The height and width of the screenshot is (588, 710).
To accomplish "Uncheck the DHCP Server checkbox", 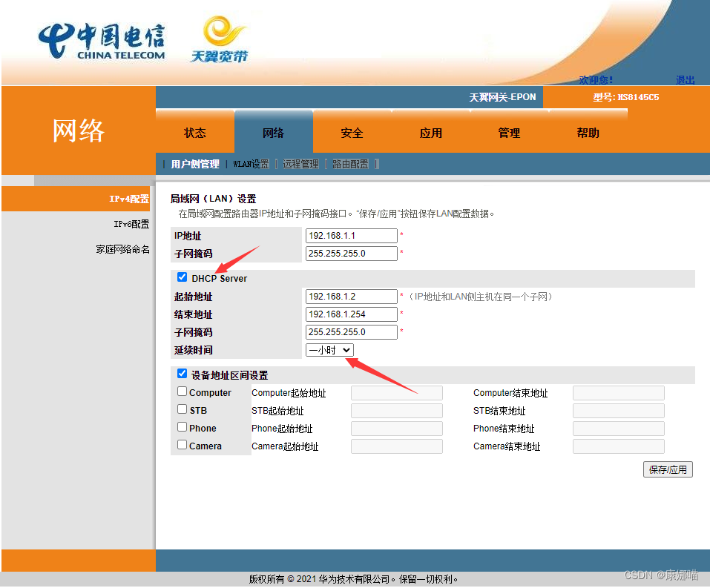I will pos(182,277).
